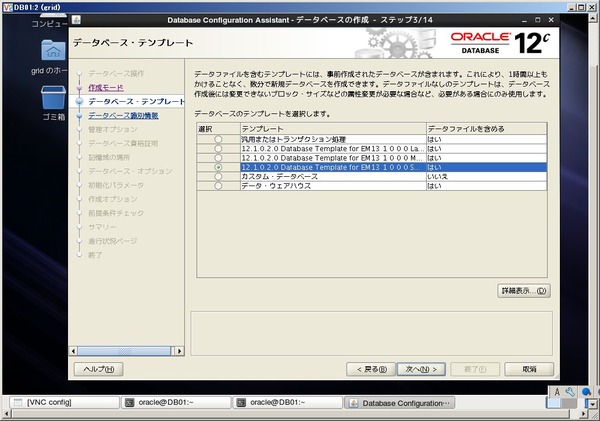Click the 次へ(N) > button
The image size is (600, 421).
point(421,369)
